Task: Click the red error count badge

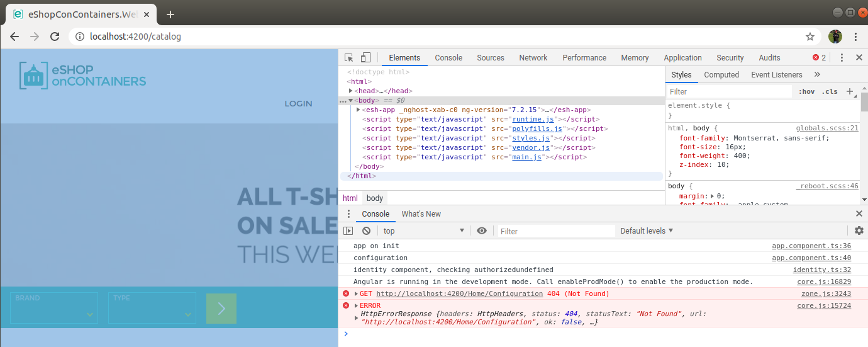Action: coord(820,57)
